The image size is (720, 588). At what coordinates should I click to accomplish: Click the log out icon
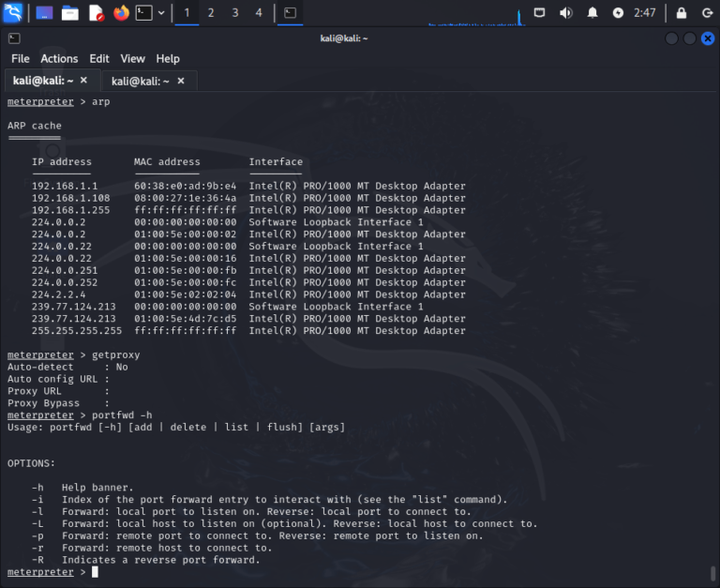tap(707, 13)
